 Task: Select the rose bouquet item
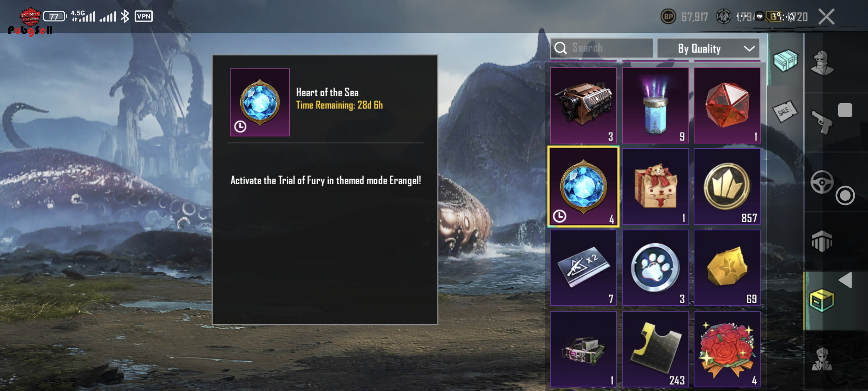727,349
